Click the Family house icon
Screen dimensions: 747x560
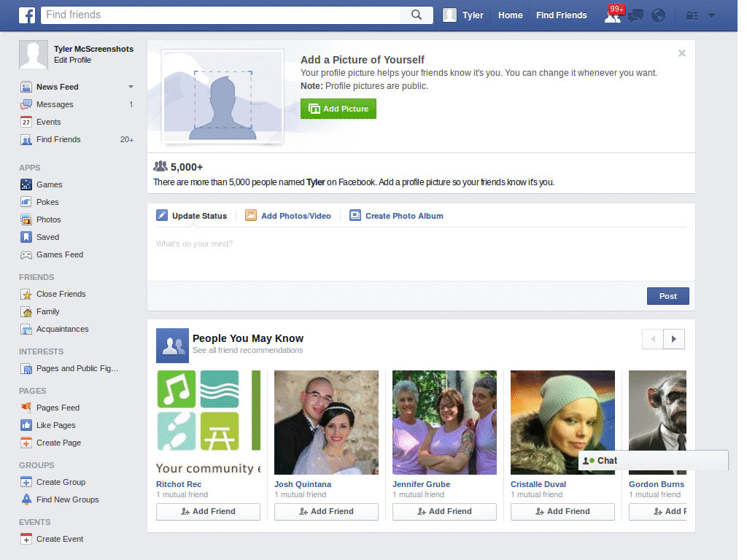[26, 311]
